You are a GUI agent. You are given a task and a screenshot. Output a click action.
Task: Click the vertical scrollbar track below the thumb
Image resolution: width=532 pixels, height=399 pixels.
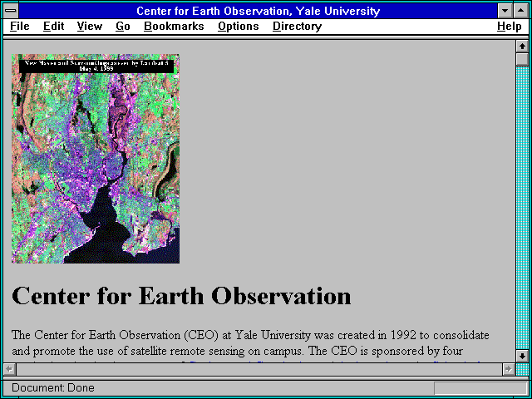click(x=522, y=208)
